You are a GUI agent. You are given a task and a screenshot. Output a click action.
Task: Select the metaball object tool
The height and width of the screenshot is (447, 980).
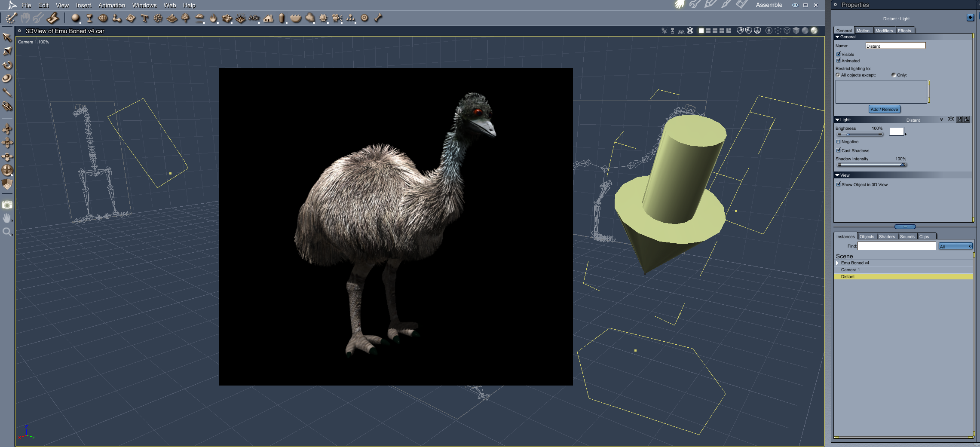[116, 18]
